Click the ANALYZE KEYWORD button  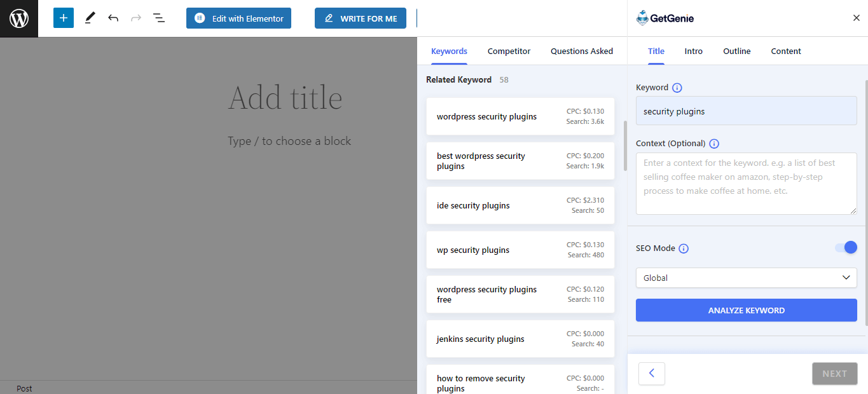tap(747, 310)
